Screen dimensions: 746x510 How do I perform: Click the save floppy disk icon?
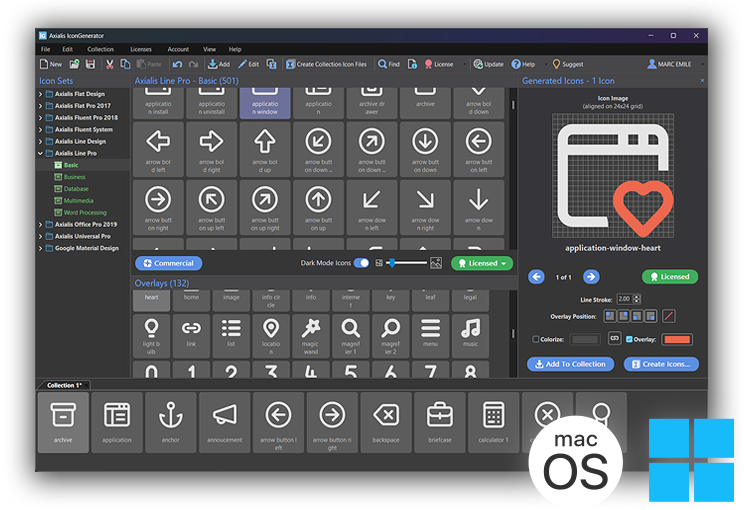click(x=90, y=64)
